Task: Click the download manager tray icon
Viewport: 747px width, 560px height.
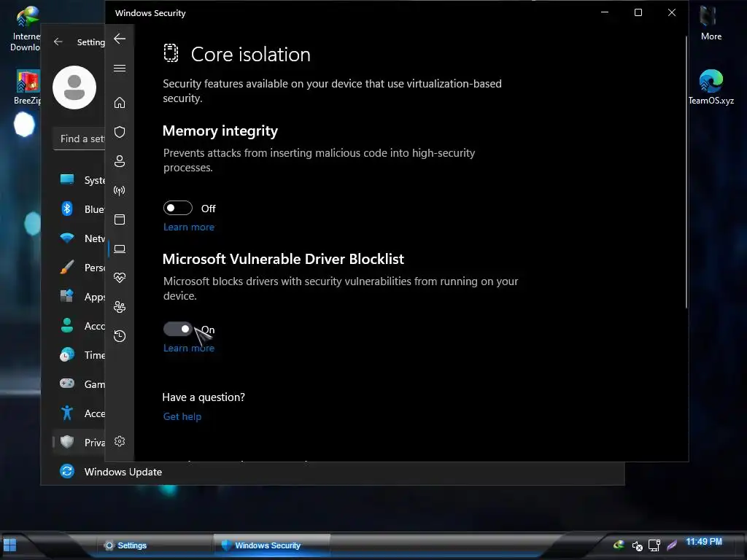Action: point(619,544)
